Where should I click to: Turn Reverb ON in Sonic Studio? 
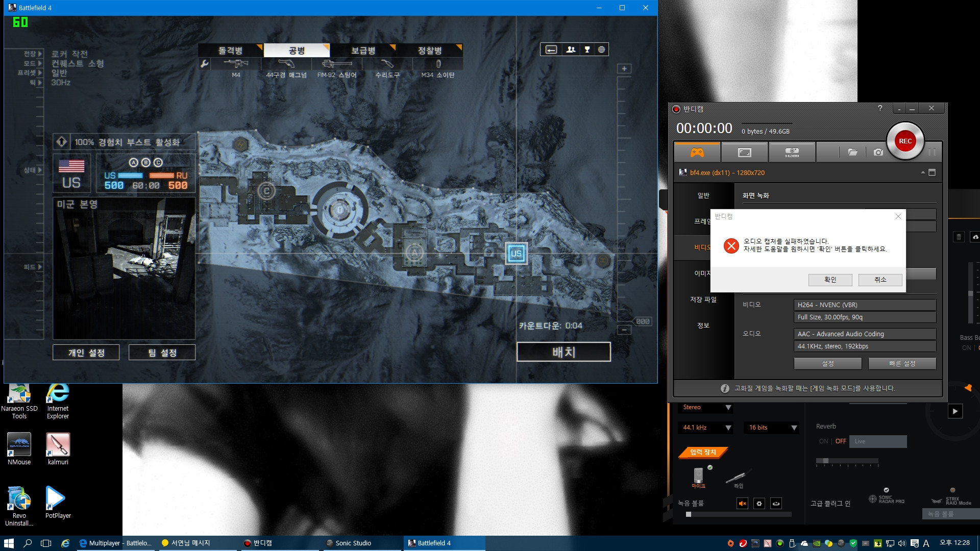point(823,441)
